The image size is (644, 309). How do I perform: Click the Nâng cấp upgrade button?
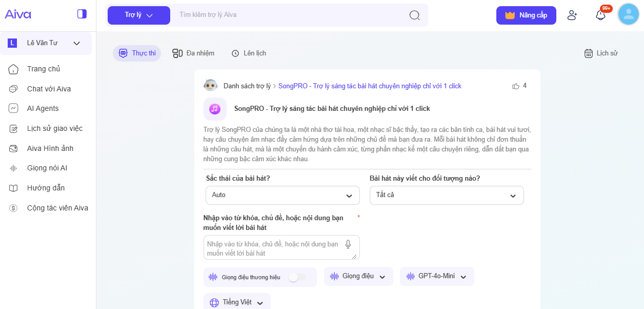[x=526, y=15]
